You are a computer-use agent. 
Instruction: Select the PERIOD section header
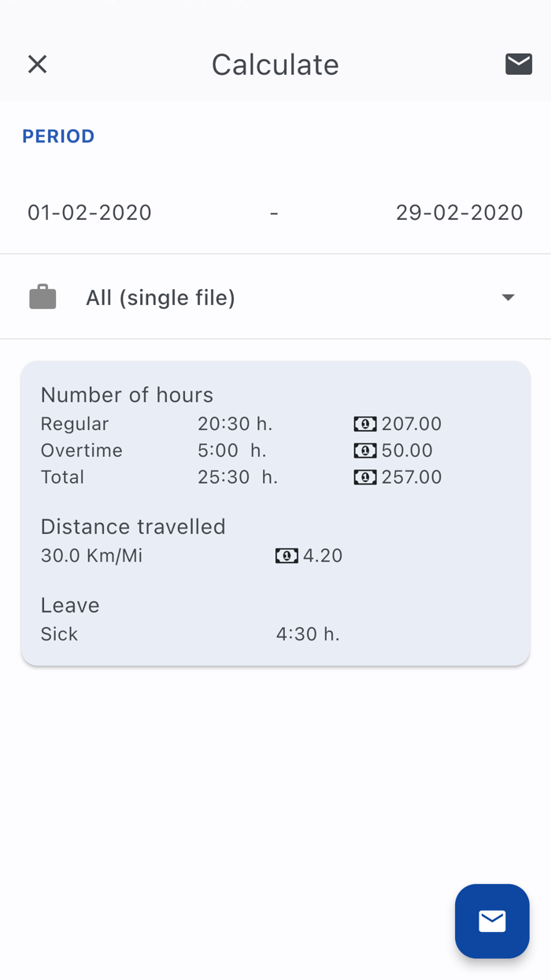tap(58, 135)
